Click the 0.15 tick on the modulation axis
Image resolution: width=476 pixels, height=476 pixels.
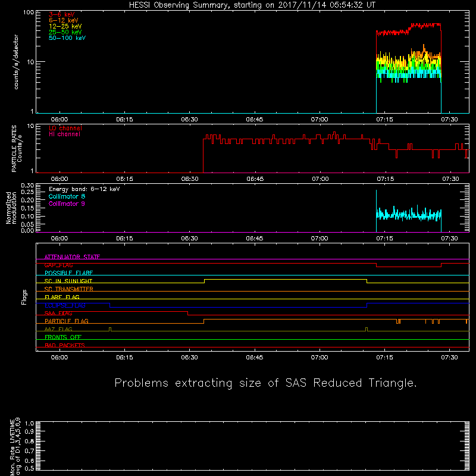[x=27, y=208]
